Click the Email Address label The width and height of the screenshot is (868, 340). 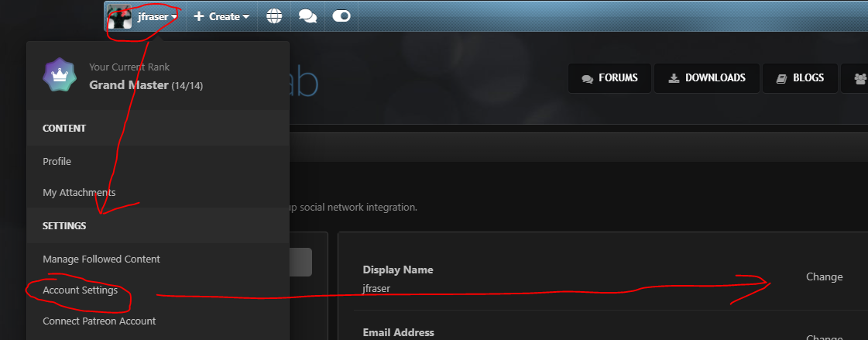click(x=399, y=332)
